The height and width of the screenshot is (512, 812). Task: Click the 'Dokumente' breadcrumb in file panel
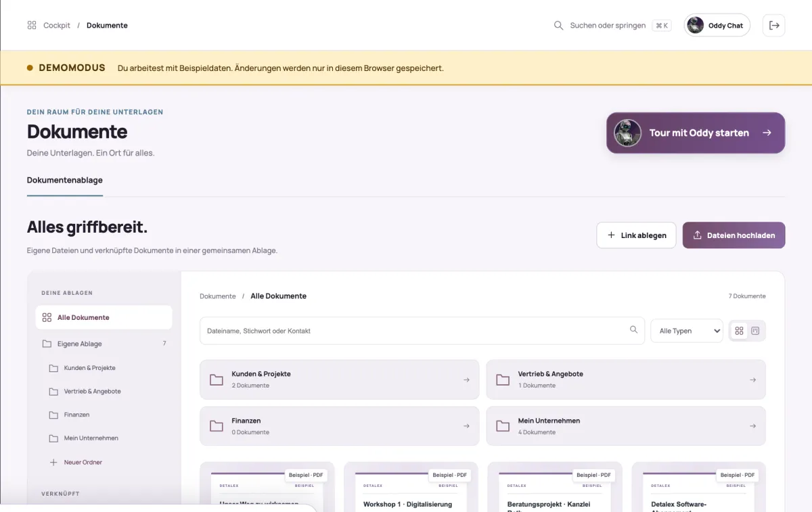click(218, 296)
